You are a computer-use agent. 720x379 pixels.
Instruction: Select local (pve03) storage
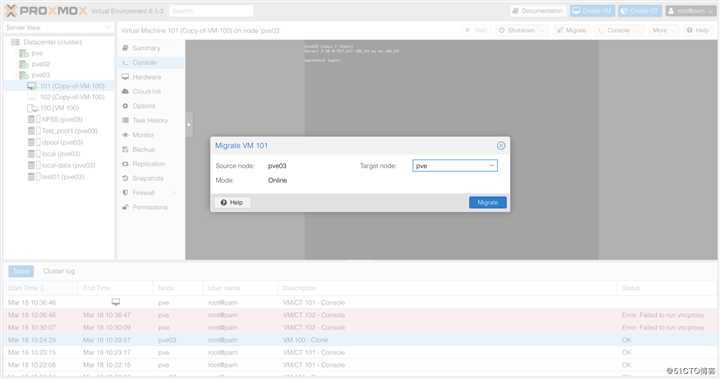61,154
